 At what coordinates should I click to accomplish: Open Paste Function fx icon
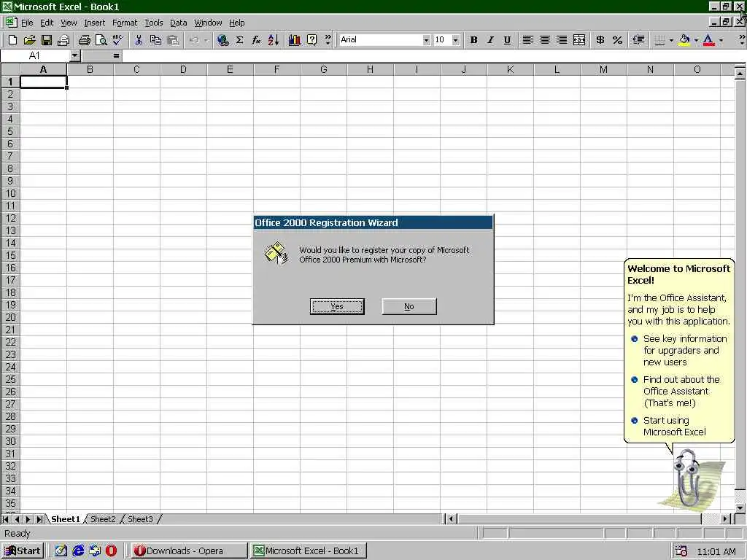coord(256,40)
